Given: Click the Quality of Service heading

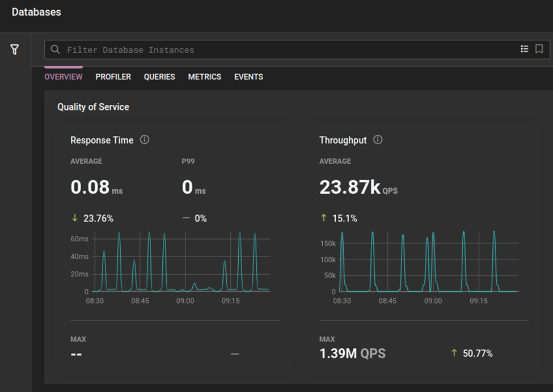Looking at the screenshot, I should [x=93, y=106].
